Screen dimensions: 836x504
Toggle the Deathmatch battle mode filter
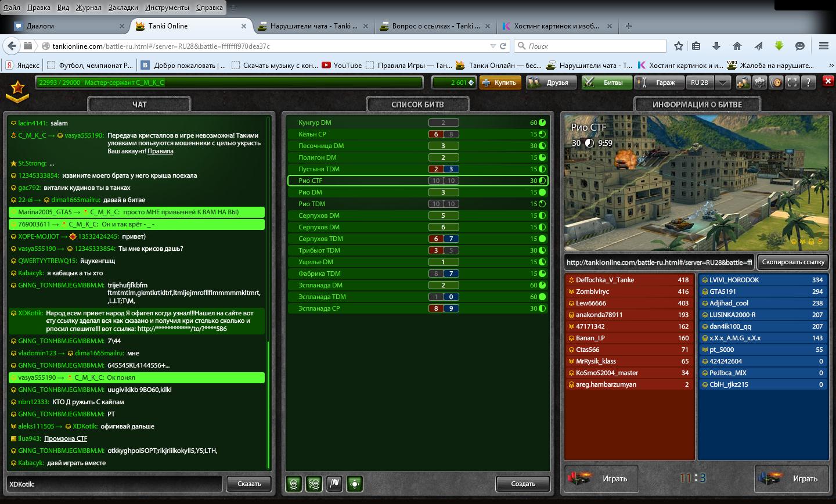point(294,483)
